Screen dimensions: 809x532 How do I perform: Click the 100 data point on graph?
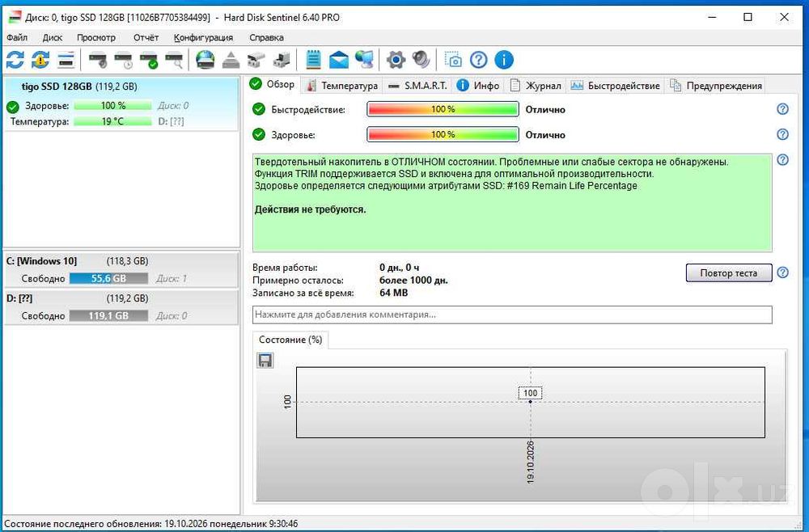pyautogui.click(x=530, y=402)
